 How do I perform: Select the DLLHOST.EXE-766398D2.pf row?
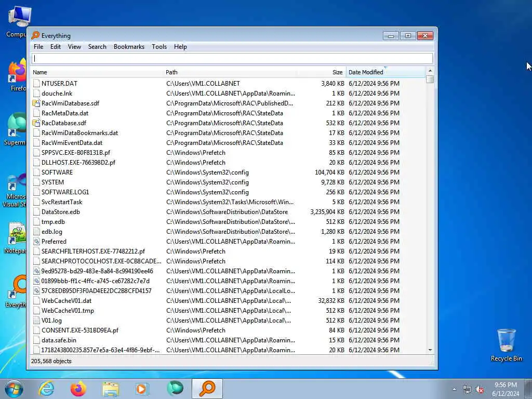coord(228,163)
